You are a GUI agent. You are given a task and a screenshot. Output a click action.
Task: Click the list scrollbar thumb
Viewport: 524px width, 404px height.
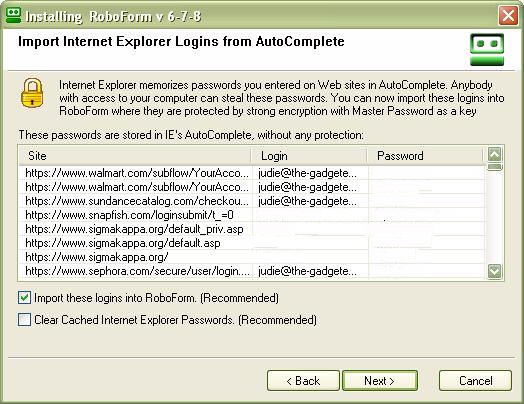point(495,166)
